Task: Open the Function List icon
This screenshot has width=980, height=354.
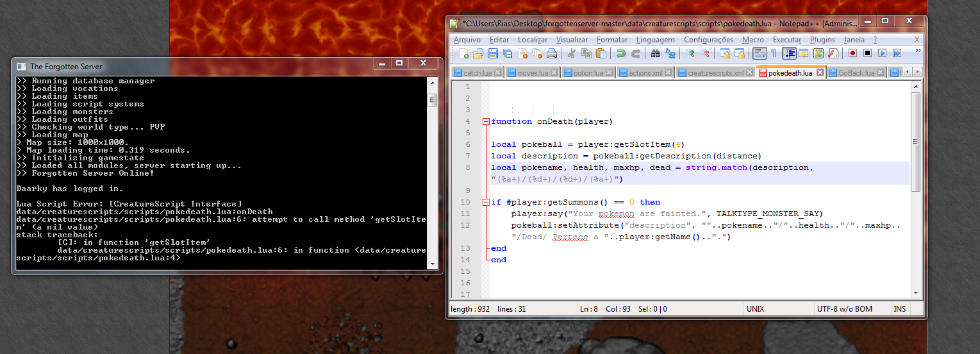Action: pyautogui.click(x=833, y=53)
